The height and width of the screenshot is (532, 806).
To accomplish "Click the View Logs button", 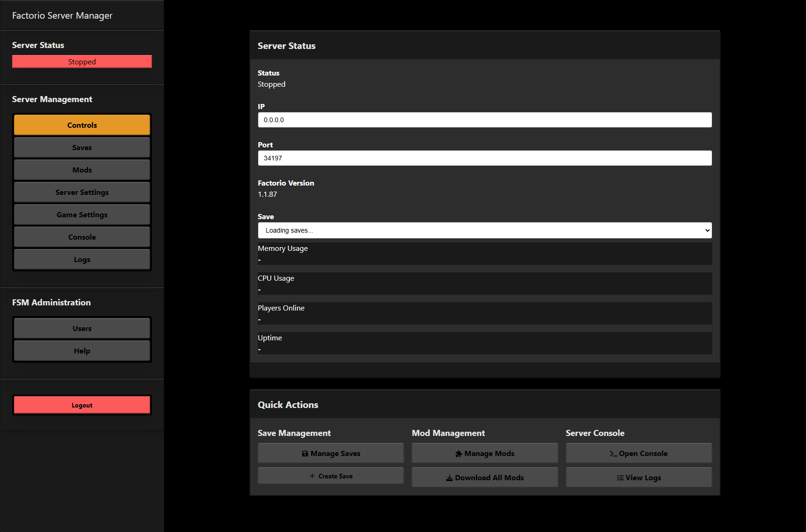I will (639, 477).
